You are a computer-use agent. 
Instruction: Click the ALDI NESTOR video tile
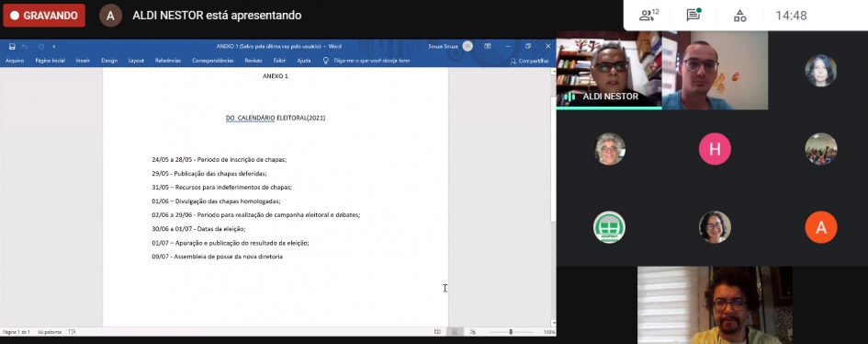(609, 70)
